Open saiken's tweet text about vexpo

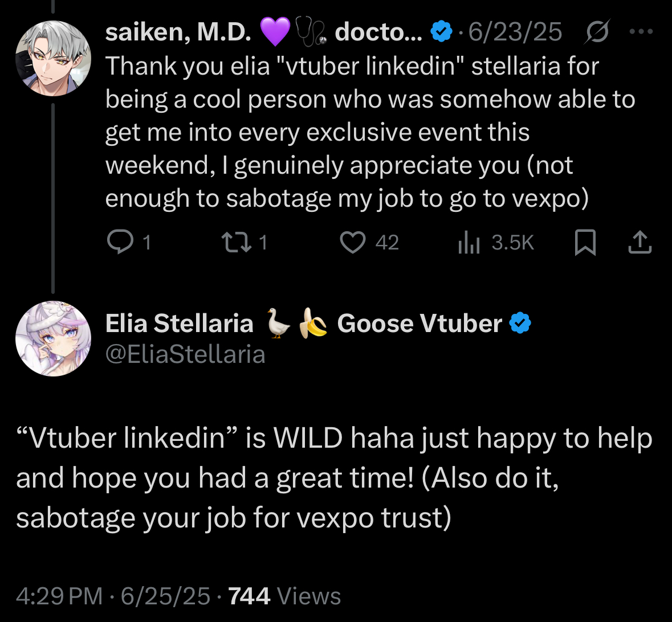(x=370, y=132)
